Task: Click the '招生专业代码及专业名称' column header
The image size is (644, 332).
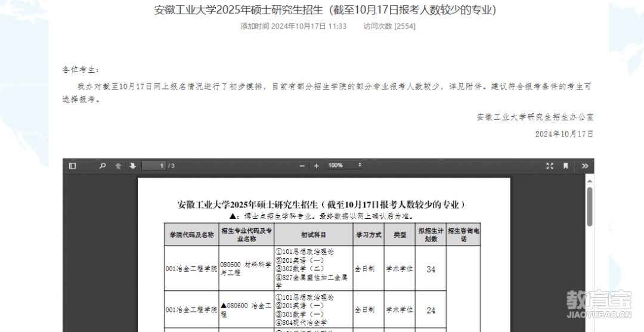Action: [246, 235]
